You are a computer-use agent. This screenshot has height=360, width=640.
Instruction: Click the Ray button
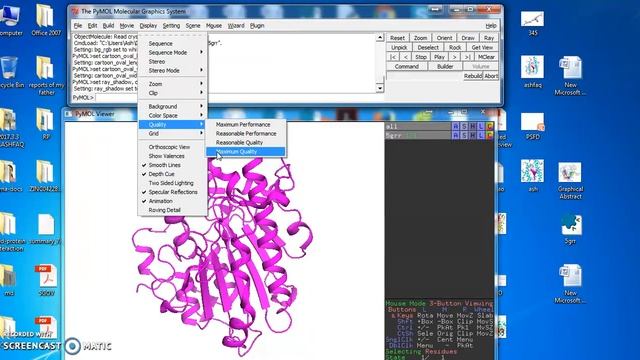tap(489, 38)
